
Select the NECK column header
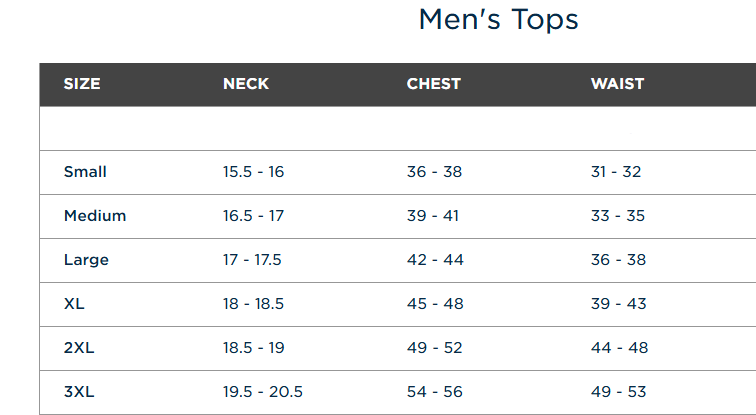point(246,84)
